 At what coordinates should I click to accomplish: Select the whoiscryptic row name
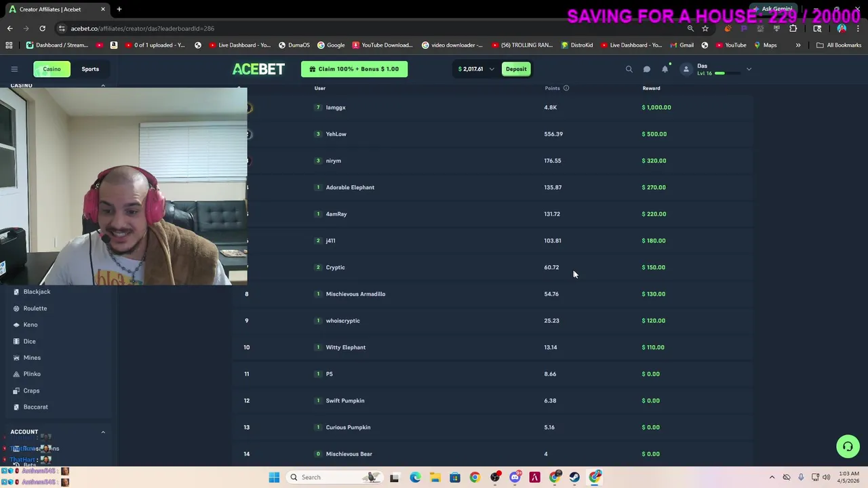click(342, 321)
